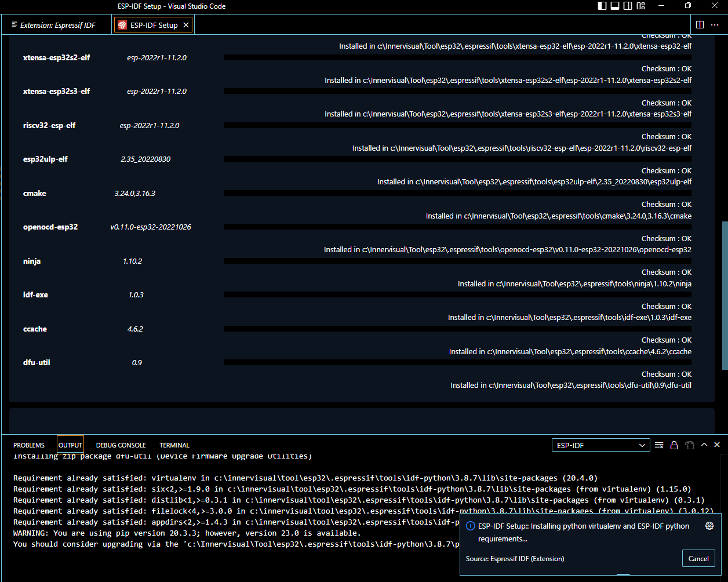Open Customize Layout icon in title bar

641,6
